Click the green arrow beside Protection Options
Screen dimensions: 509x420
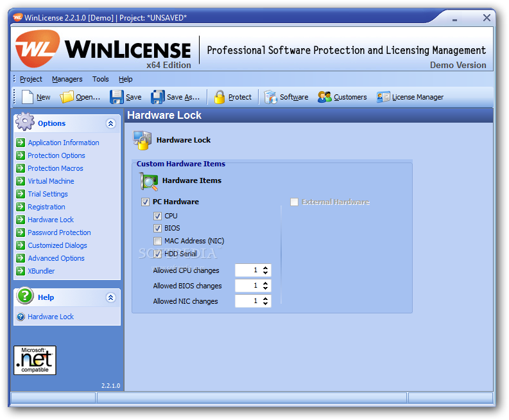click(21, 155)
